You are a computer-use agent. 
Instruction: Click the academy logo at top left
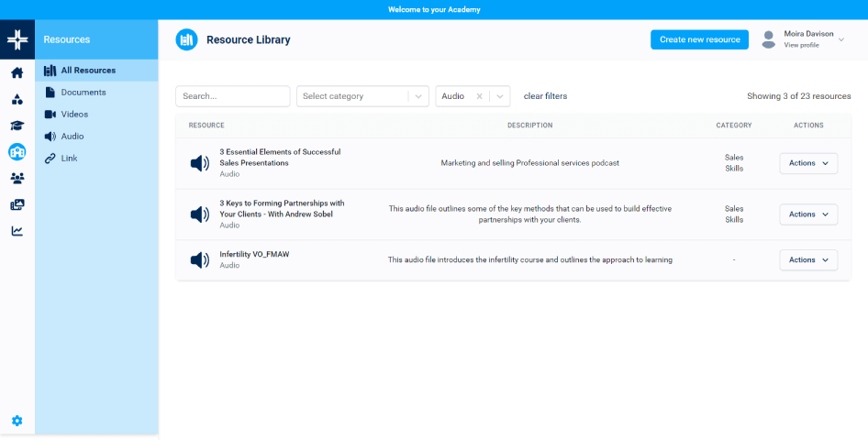[17, 39]
